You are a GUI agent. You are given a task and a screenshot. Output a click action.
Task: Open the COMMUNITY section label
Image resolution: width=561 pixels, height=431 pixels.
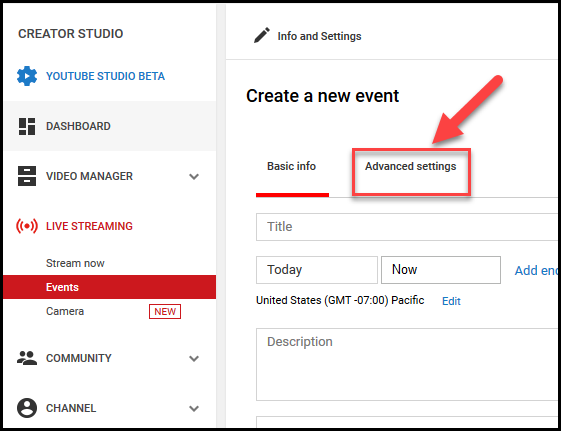[x=79, y=358]
